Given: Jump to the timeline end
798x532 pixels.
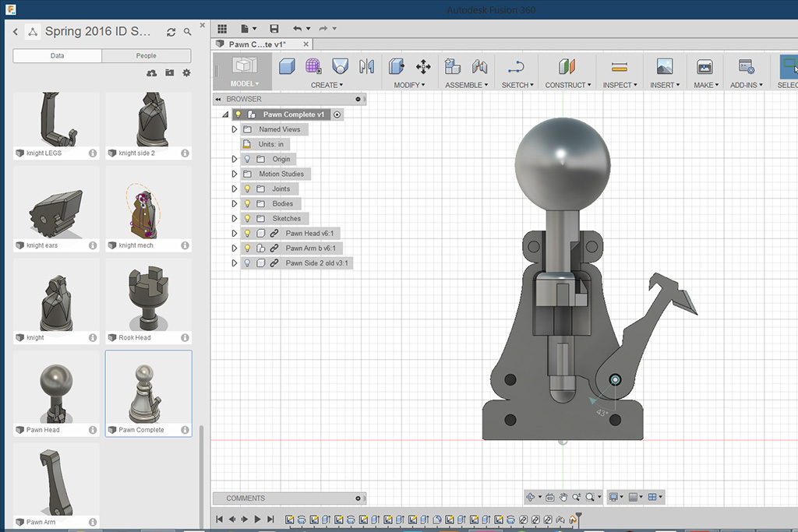Looking at the screenshot, I should pyautogui.click(x=270, y=520).
